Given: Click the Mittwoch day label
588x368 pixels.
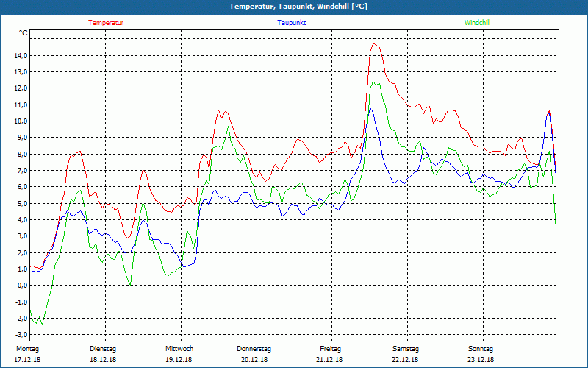Looking at the screenshot, I should coord(179,349).
